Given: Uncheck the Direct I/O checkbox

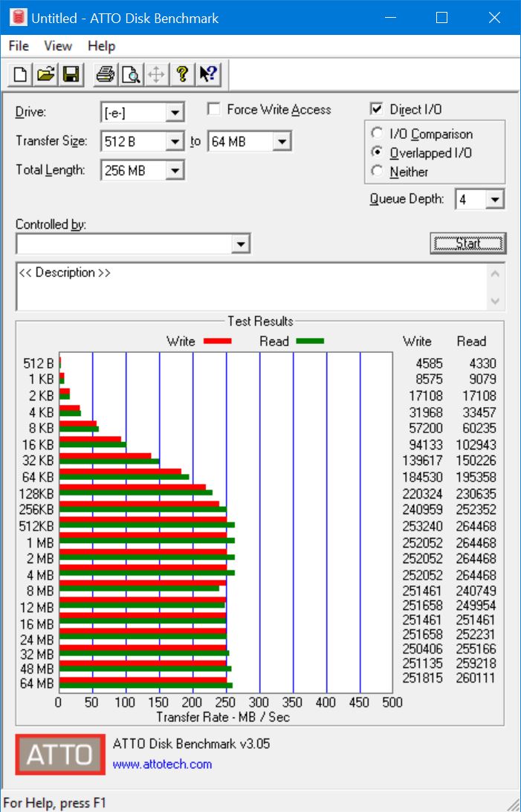Looking at the screenshot, I should coord(377,108).
